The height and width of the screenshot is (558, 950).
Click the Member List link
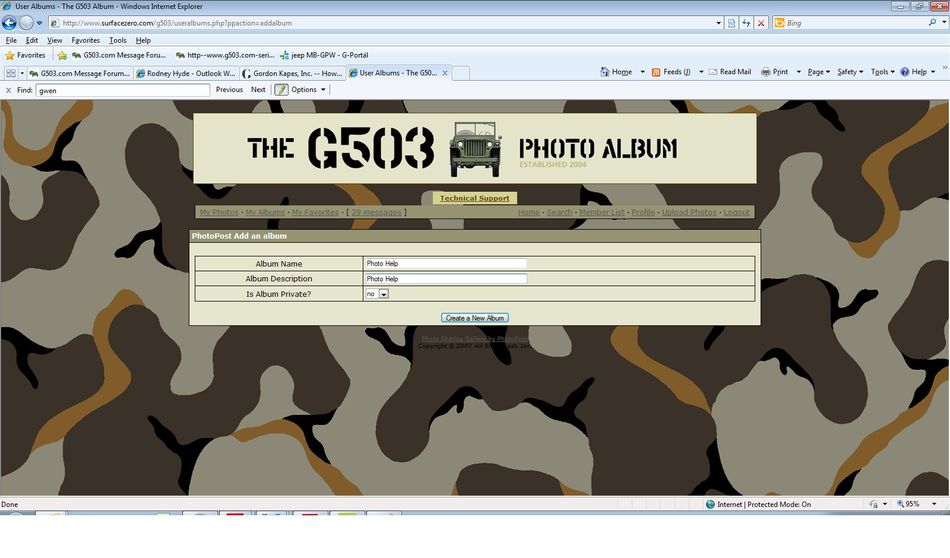pos(602,212)
